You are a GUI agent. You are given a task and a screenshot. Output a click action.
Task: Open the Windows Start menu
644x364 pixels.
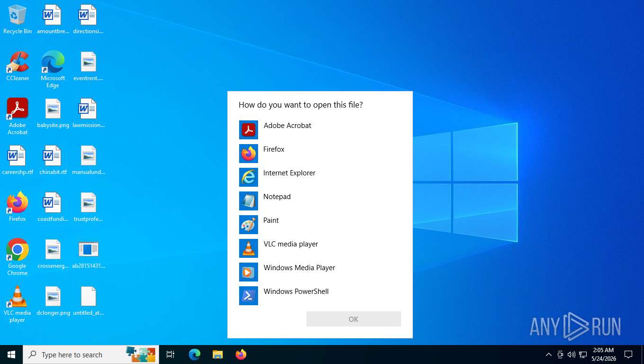[x=11, y=355]
